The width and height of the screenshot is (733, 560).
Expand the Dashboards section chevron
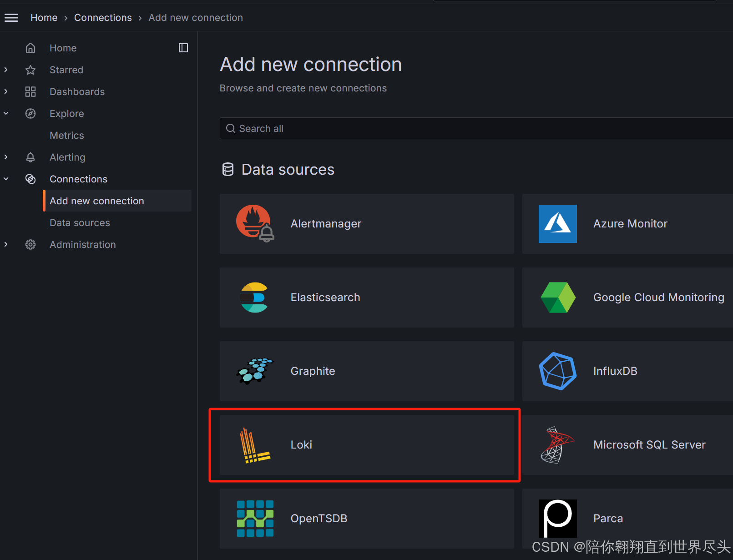(x=6, y=91)
